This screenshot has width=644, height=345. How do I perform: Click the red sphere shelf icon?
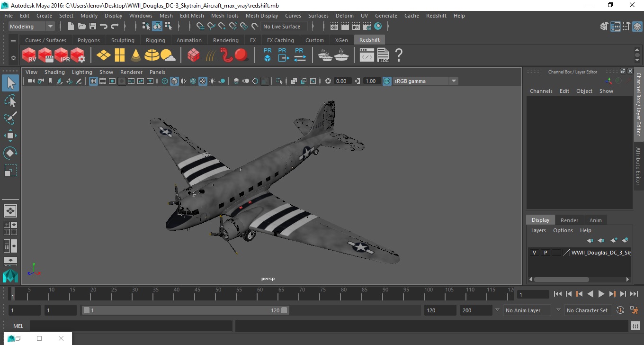[241, 55]
